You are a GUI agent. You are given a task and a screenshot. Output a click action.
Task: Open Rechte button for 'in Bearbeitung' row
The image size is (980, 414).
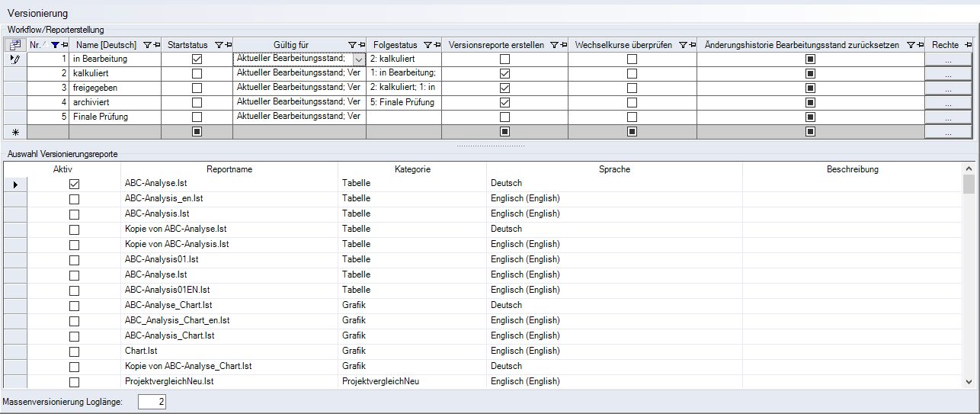(x=948, y=59)
